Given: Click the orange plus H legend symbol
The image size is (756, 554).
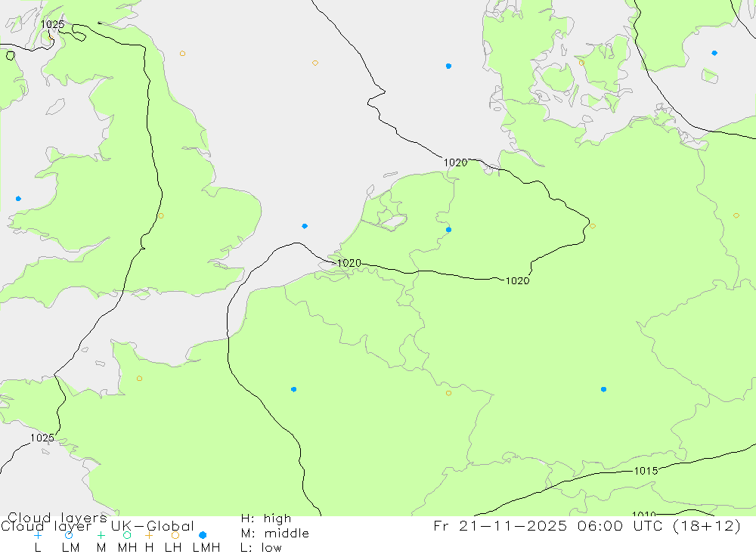Looking at the screenshot, I should pos(149,535).
